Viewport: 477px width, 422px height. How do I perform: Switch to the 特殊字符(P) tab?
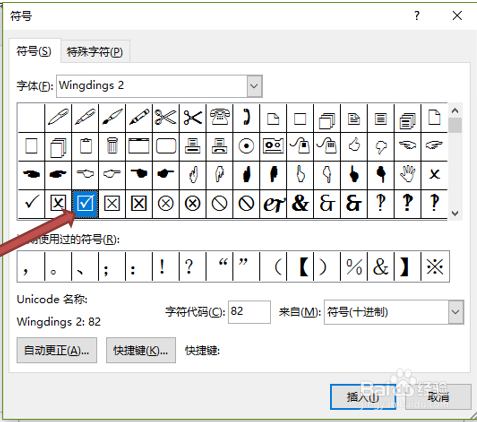click(x=95, y=52)
